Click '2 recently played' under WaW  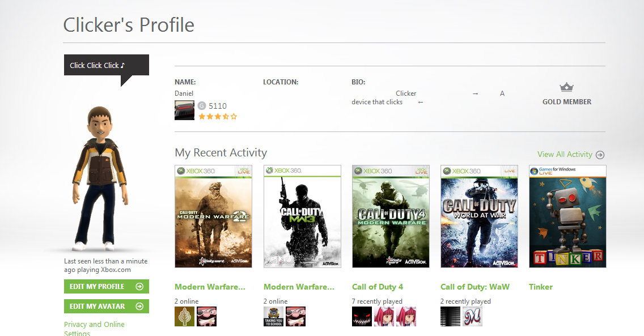click(x=465, y=301)
